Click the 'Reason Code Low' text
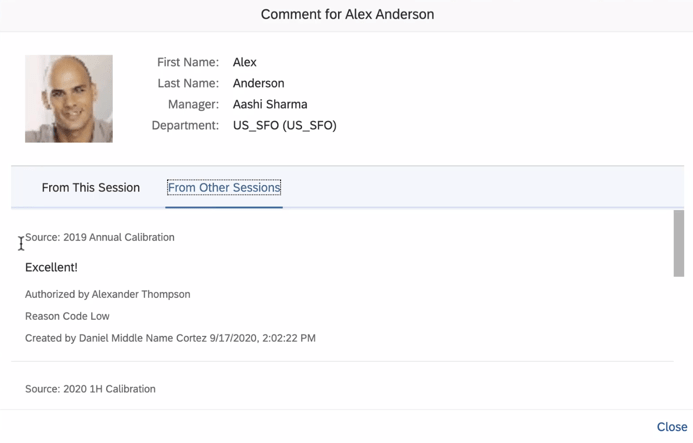The image size is (693, 443). (67, 316)
